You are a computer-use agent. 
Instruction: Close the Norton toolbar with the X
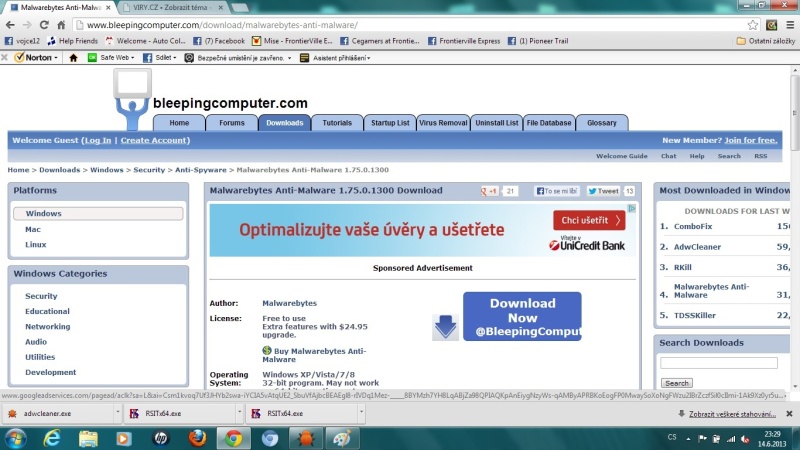4,58
